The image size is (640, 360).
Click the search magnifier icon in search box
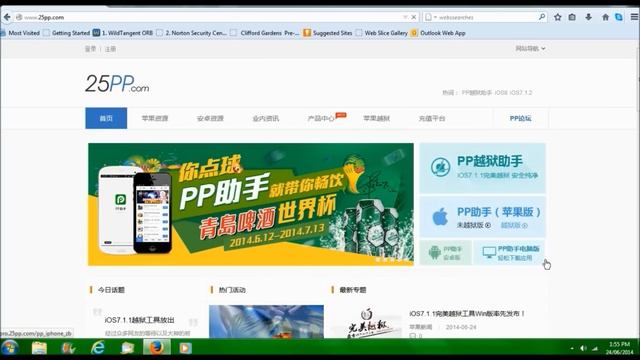click(x=542, y=17)
